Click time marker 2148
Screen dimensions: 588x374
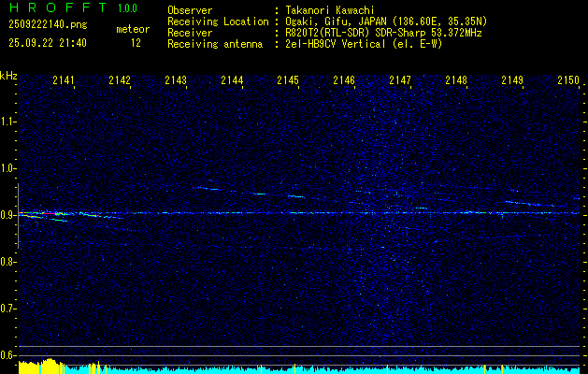coord(456,80)
